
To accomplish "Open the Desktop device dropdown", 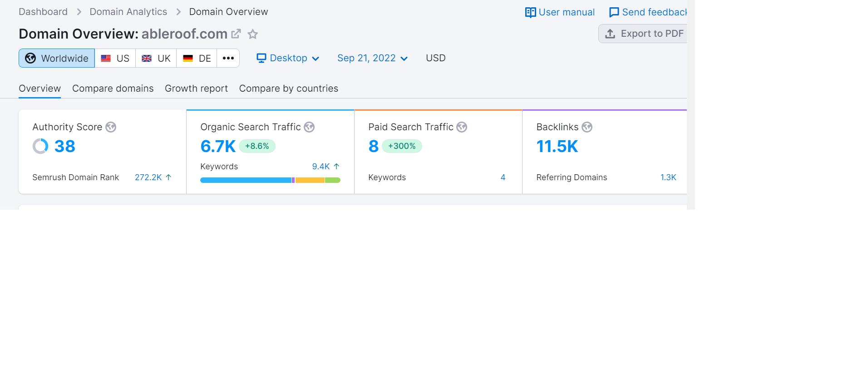I will click(x=288, y=58).
